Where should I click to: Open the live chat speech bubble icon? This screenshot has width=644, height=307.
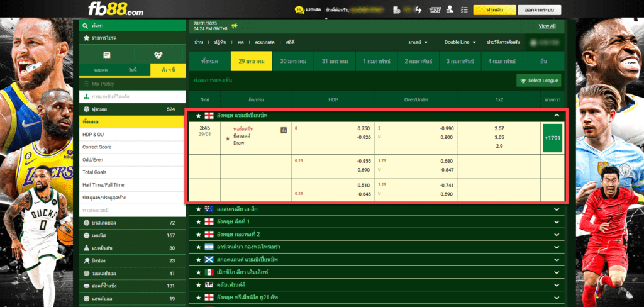coord(300,10)
